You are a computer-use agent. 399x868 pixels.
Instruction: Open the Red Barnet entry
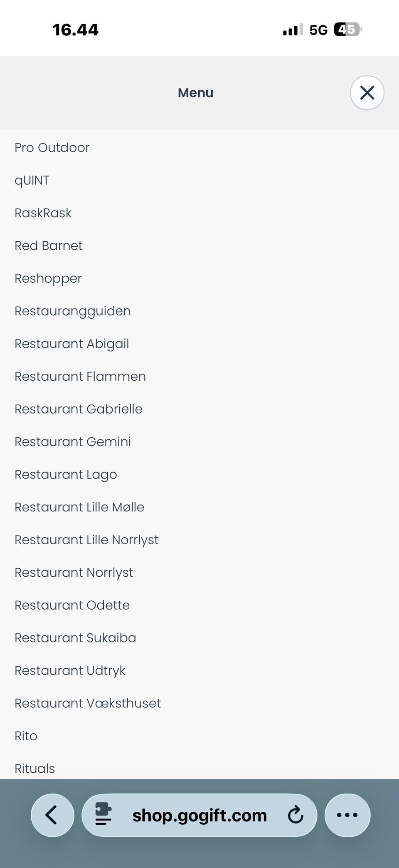pyautogui.click(x=49, y=246)
